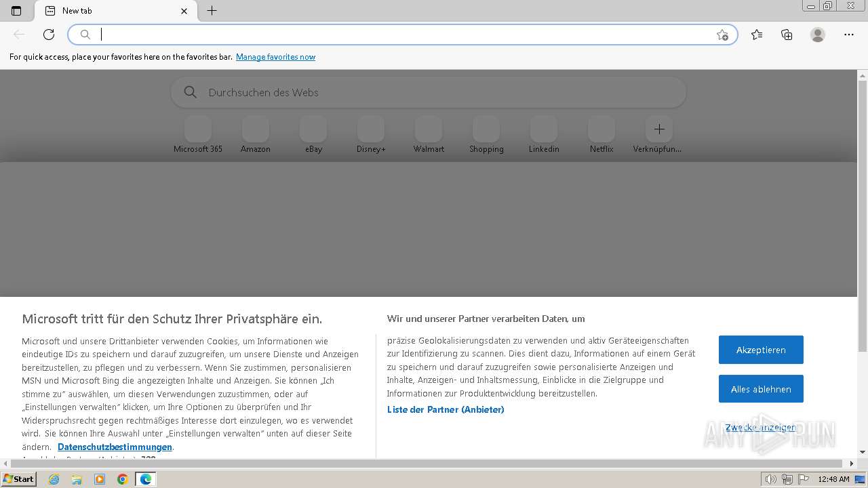Launch Internet Explorer from taskbar
Viewport: 868px width, 488px height.
click(x=54, y=479)
